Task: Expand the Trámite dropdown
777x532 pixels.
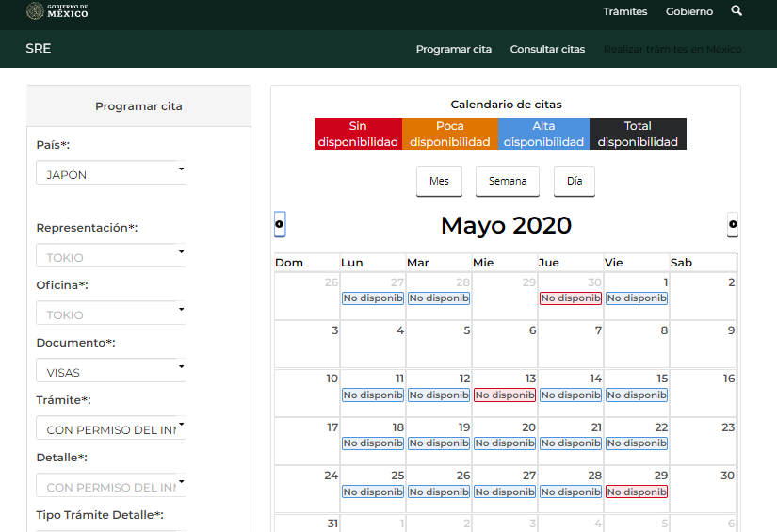Action: pyautogui.click(x=111, y=427)
